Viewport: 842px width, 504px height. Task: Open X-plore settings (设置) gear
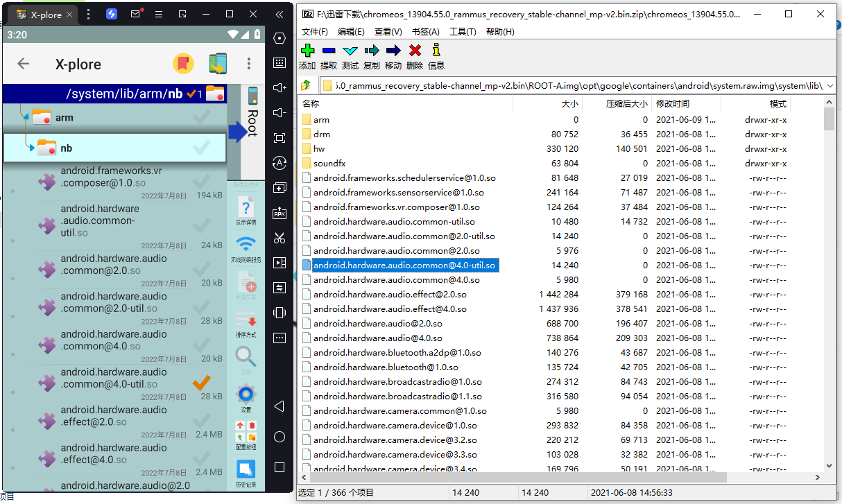(246, 399)
